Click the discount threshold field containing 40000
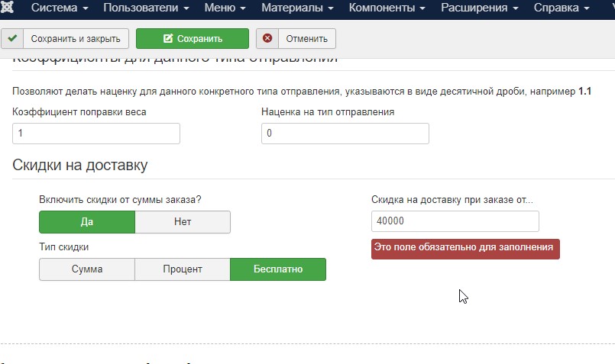This screenshot has width=615, height=364. pos(455,221)
